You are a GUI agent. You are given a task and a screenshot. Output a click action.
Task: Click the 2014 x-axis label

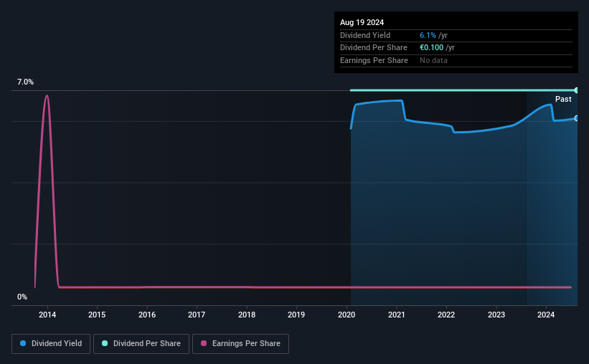[47, 315]
